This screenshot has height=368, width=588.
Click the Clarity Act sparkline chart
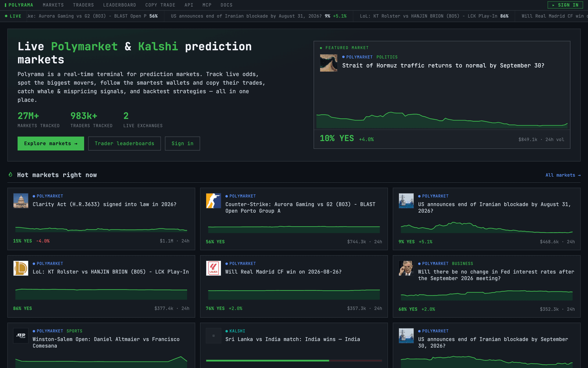coord(101,229)
